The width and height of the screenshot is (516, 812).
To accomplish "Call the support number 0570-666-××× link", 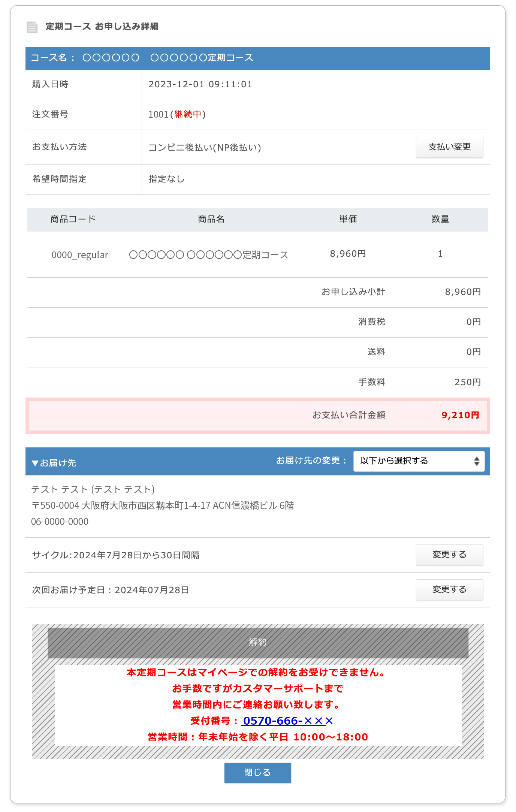I will tap(287, 721).
